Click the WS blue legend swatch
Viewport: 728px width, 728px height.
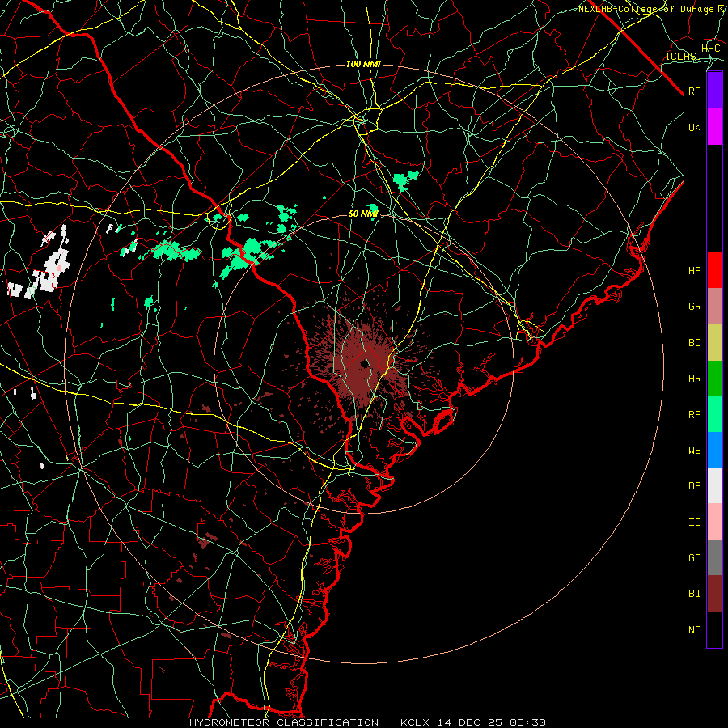714,450
